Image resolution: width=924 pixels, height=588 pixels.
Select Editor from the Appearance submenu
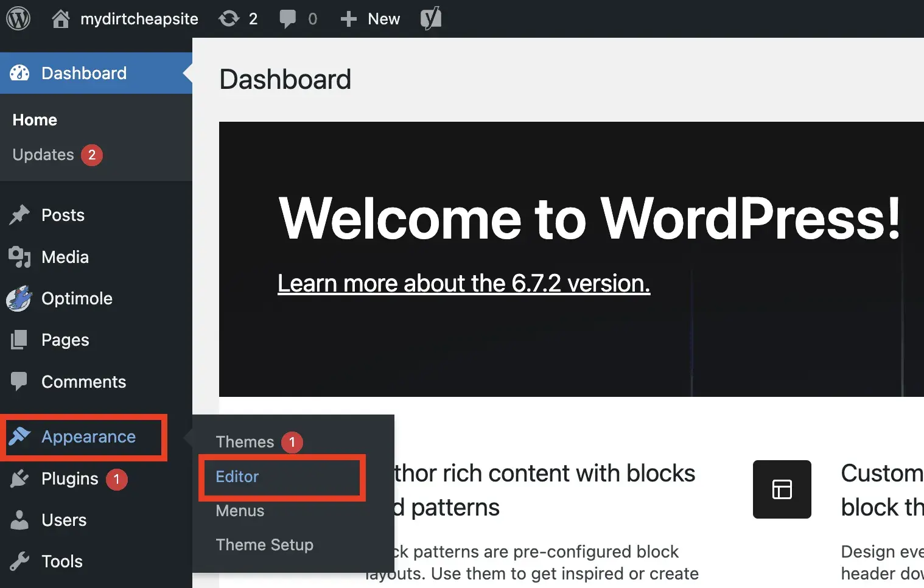point(237,477)
